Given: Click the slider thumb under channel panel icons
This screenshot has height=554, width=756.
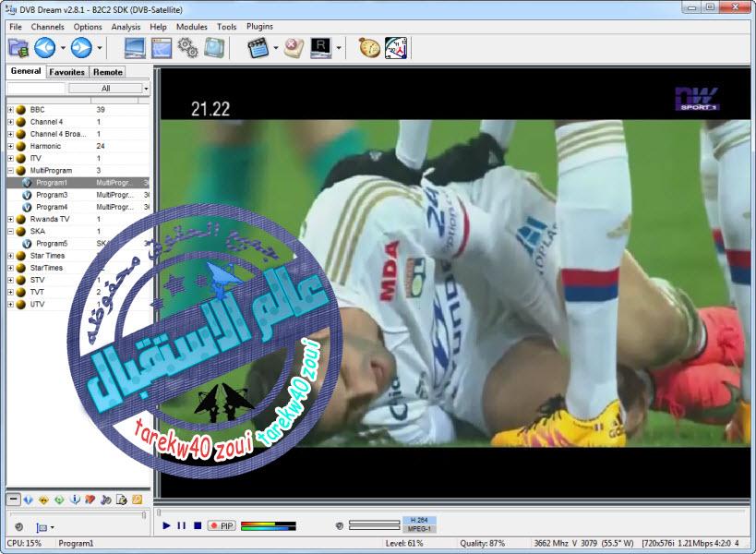Looking at the screenshot, I should [144, 515].
